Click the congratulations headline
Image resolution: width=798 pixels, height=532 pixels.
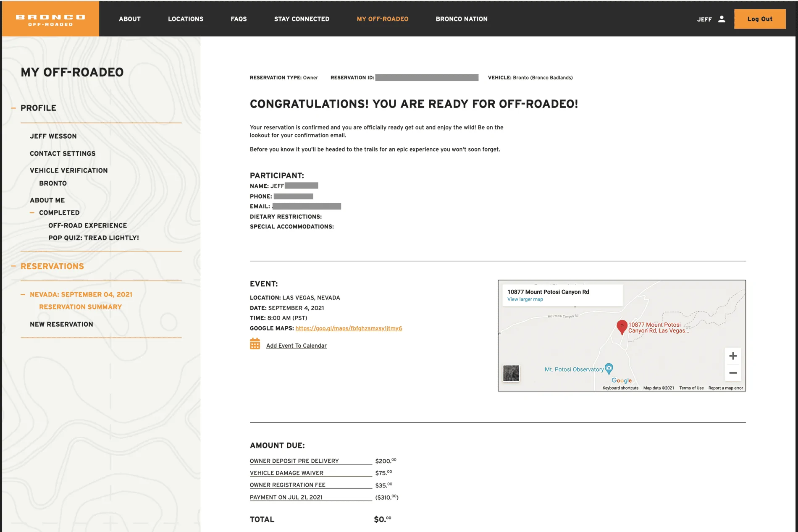414,104
